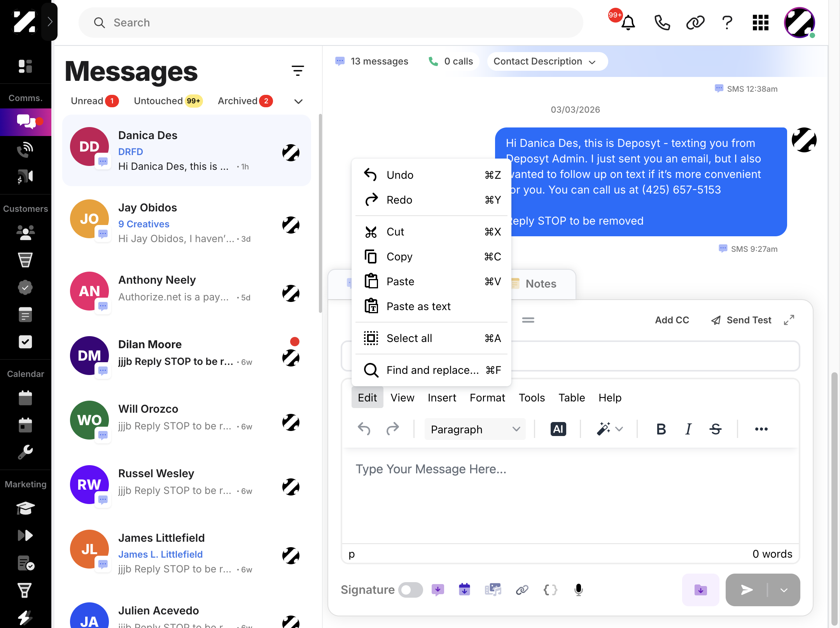
Task: Switch to the Notes tab
Action: point(541,284)
